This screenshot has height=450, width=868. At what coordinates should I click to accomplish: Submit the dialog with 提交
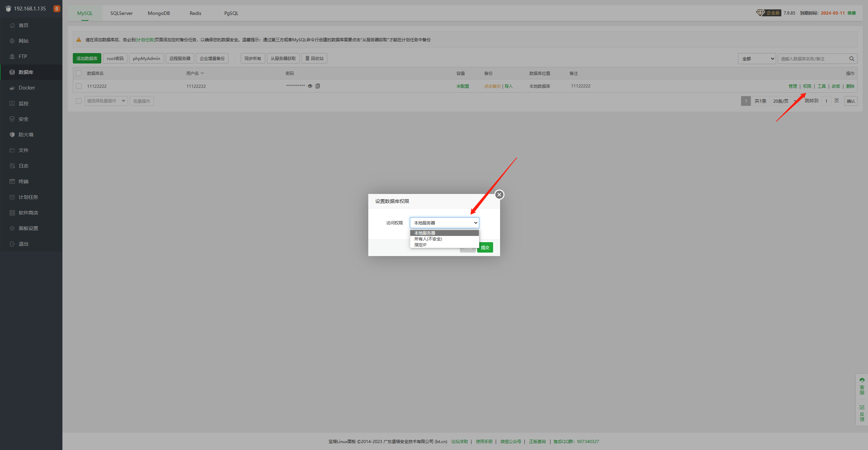tap(485, 247)
